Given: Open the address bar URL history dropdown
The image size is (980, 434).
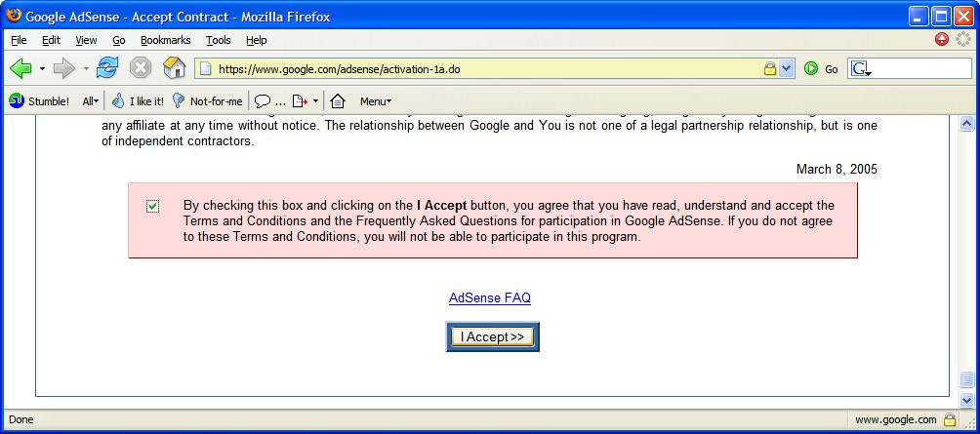Looking at the screenshot, I should point(787,68).
